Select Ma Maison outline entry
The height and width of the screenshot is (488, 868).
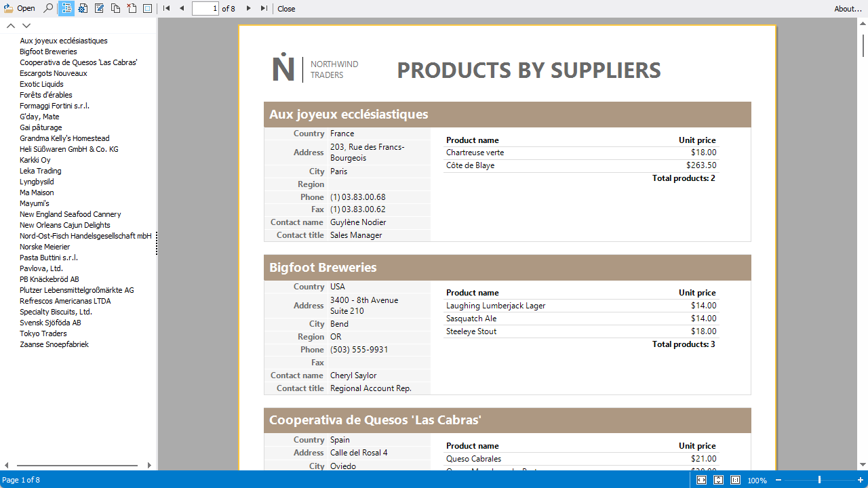click(37, 192)
